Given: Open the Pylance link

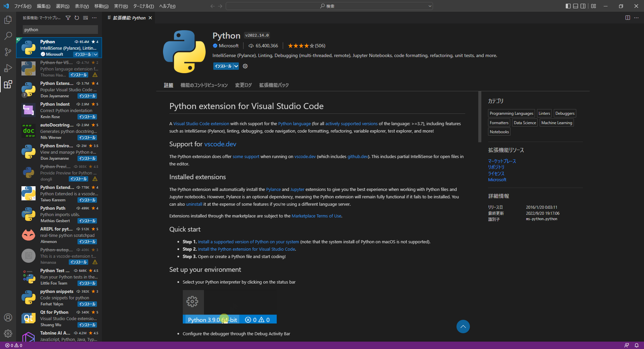Looking at the screenshot, I should (273, 189).
